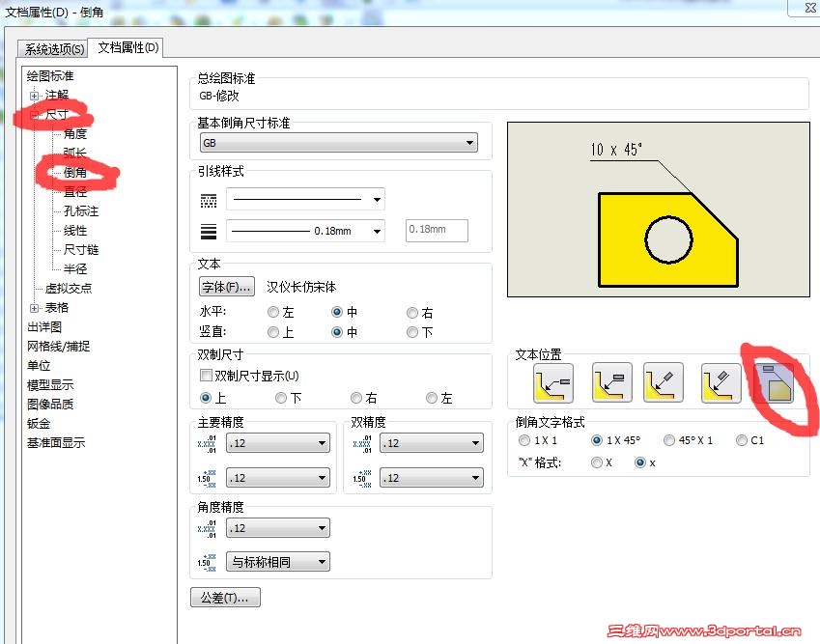Select dual dimension 右 position radio

click(x=356, y=399)
